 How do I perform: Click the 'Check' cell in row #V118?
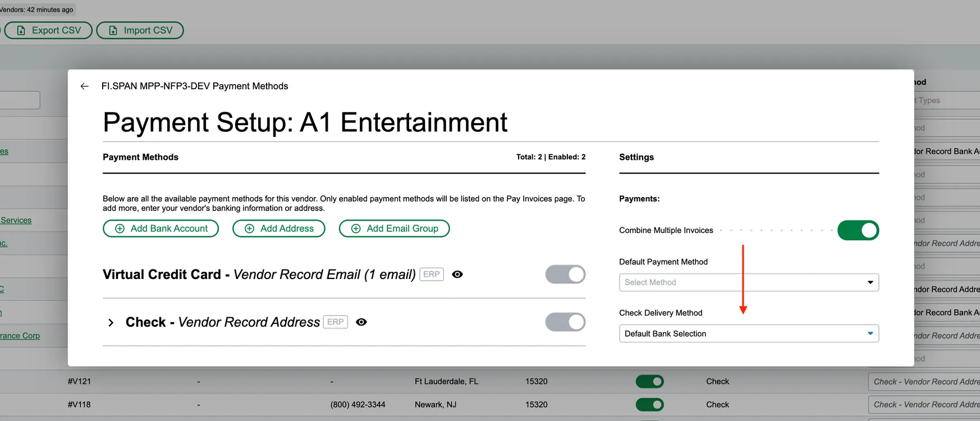pyautogui.click(x=717, y=405)
